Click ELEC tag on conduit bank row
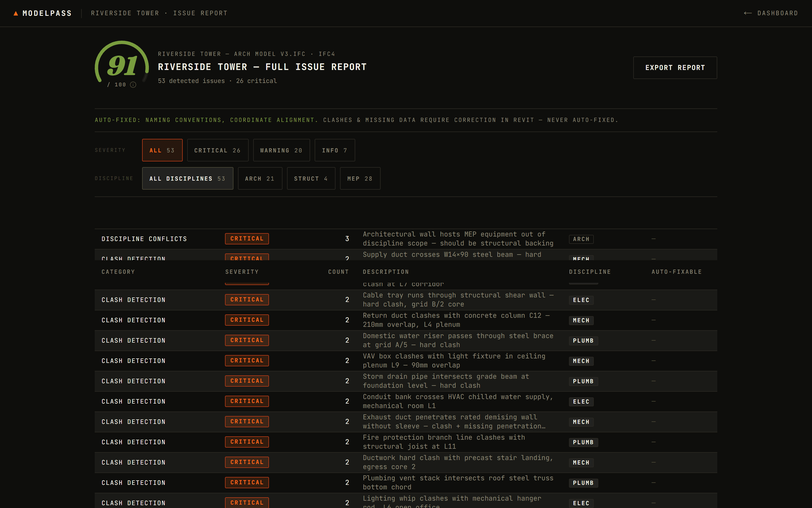This screenshot has height=508, width=812. 581,402
